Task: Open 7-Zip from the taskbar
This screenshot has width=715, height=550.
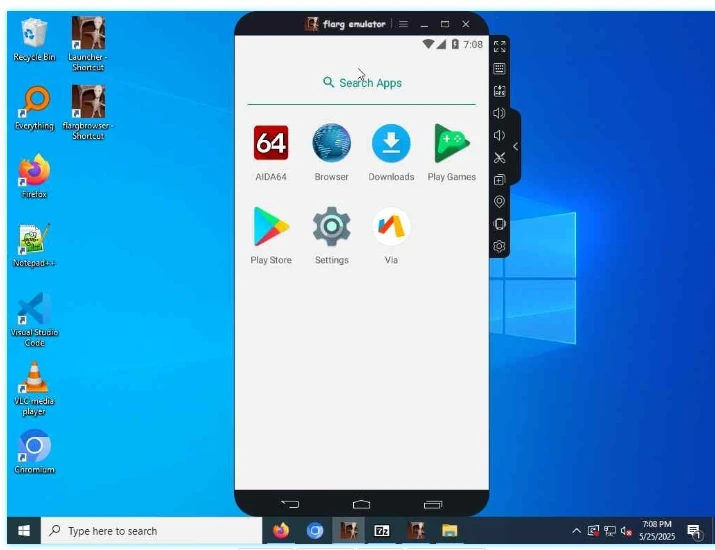Action: point(382,530)
